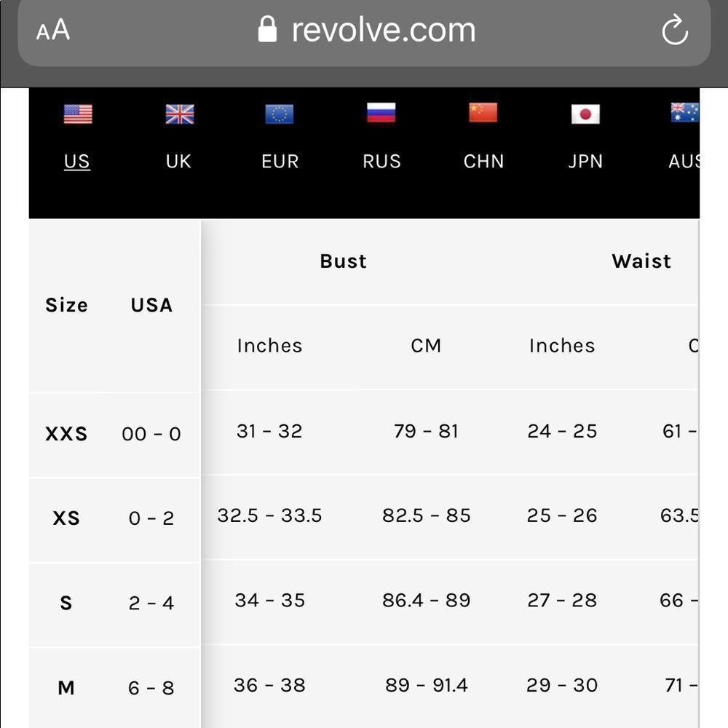The width and height of the screenshot is (728, 728).
Task: Select the China flag icon
Action: (x=483, y=113)
